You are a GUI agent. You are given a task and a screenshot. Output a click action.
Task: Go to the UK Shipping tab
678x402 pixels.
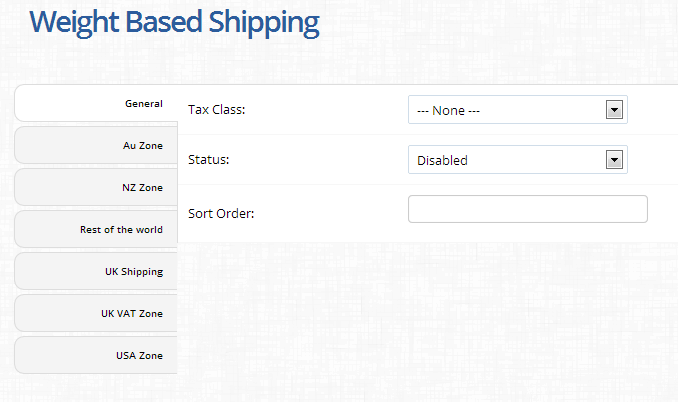tap(96, 271)
